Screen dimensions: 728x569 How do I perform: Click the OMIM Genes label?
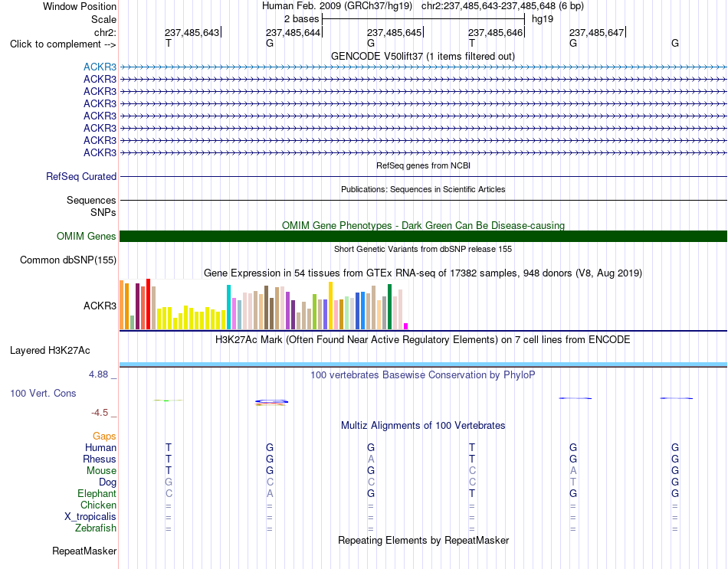(86, 236)
